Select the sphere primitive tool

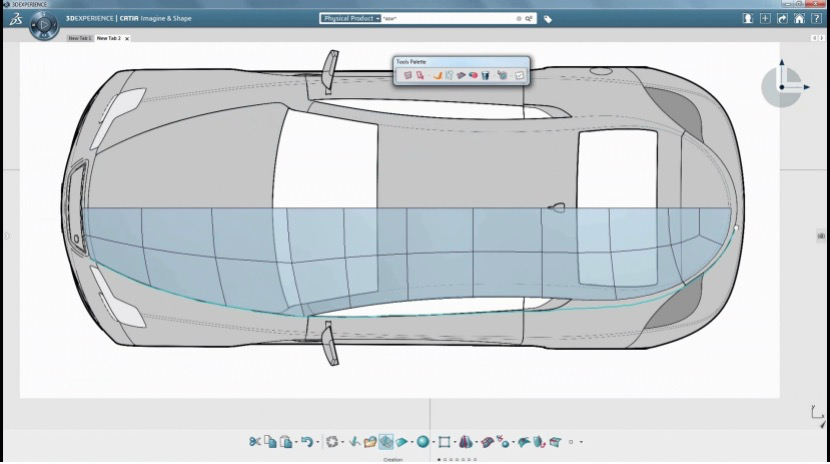pos(423,441)
